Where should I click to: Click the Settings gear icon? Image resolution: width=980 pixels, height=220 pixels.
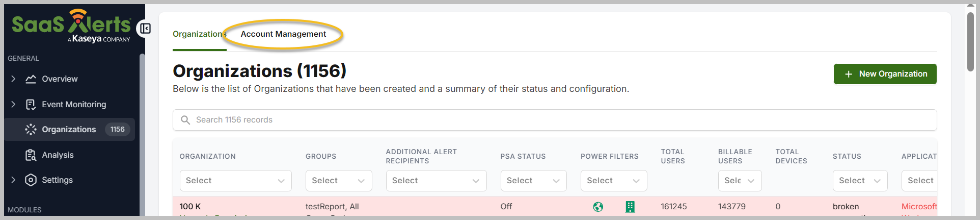point(31,180)
